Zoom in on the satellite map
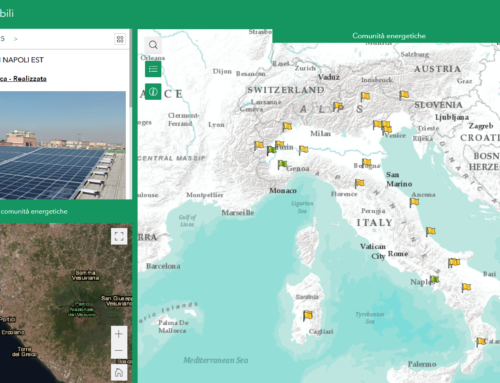Image resolution: width=500 pixels, height=383 pixels. [119, 334]
